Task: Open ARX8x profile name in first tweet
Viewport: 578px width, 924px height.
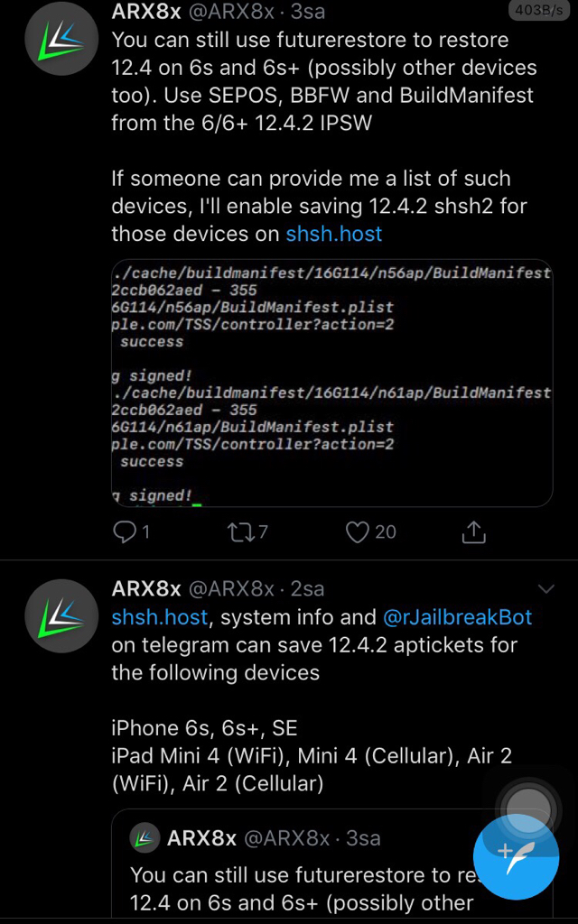Action: [146, 12]
